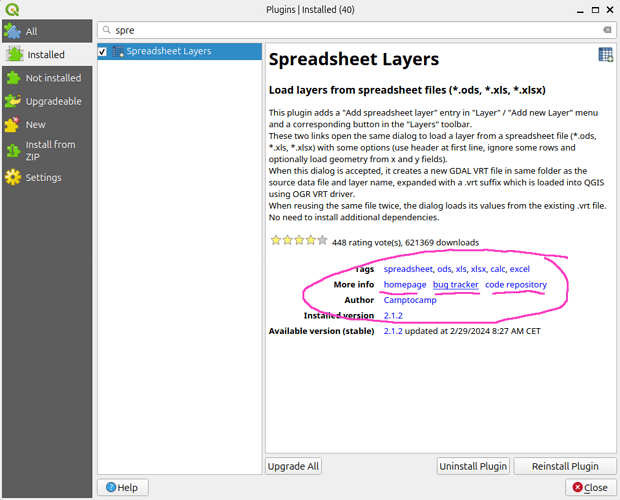Select Spreadsheet Layers in the plugin list

pos(180,51)
